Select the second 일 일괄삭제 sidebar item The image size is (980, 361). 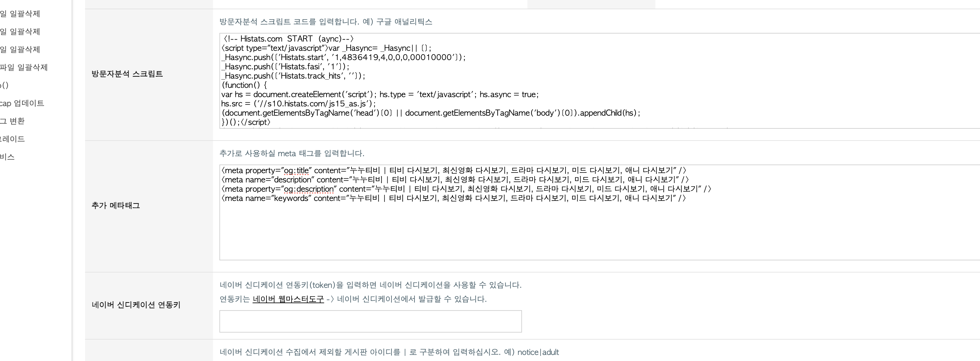click(20, 32)
